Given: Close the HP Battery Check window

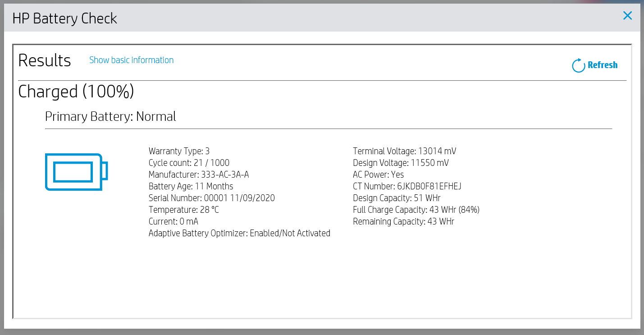Looking at the screenshot, I should [627, 16].
